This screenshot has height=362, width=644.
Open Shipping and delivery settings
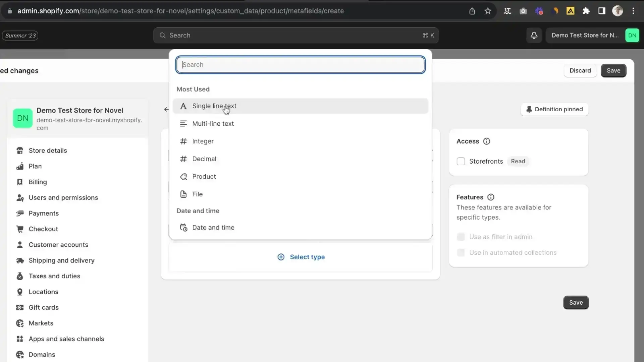pyautogui.click(x=61, y=260)
